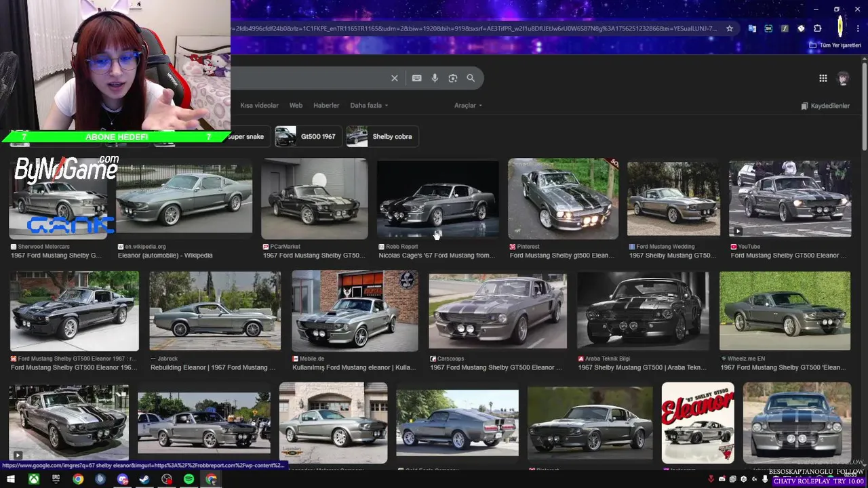Open the Araba Teknik Bilgi image
The width and height of the screenshot is (868, 488).
coord(643,311)
